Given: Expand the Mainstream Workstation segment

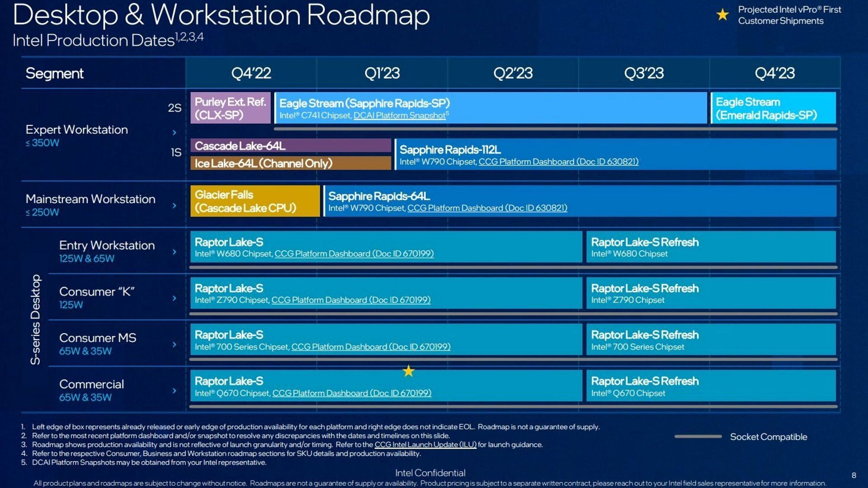Looking at the screenshot, I should [174, 204].
